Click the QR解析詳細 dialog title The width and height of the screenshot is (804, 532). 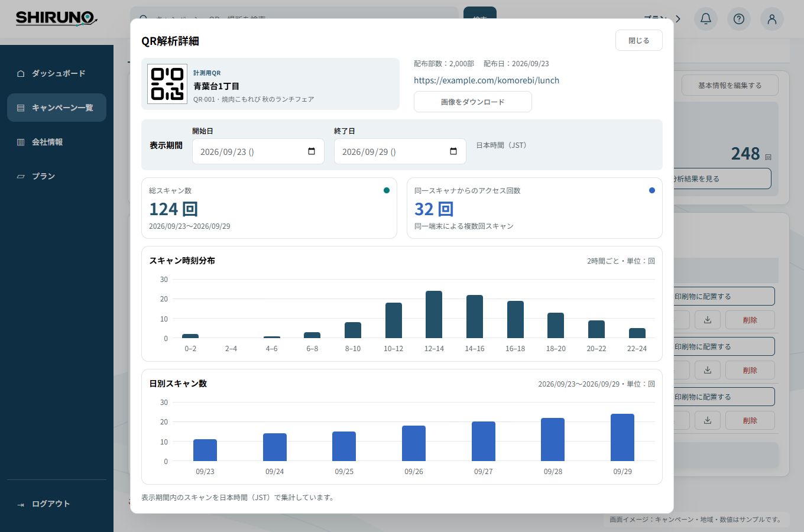click(170, 41)
